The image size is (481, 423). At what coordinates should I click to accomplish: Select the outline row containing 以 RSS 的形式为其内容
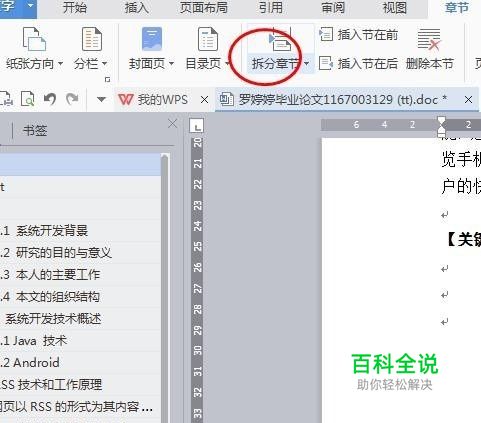pos(80,407)
